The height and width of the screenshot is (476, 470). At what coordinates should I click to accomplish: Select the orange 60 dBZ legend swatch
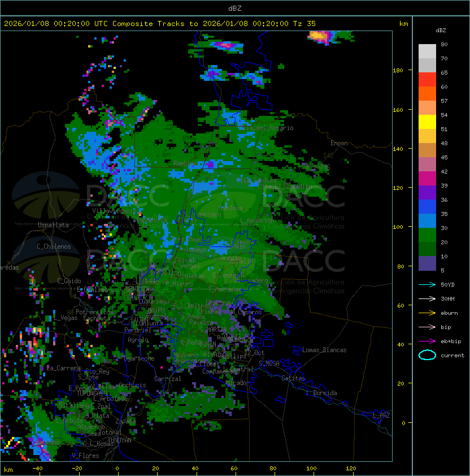point(427,93)
